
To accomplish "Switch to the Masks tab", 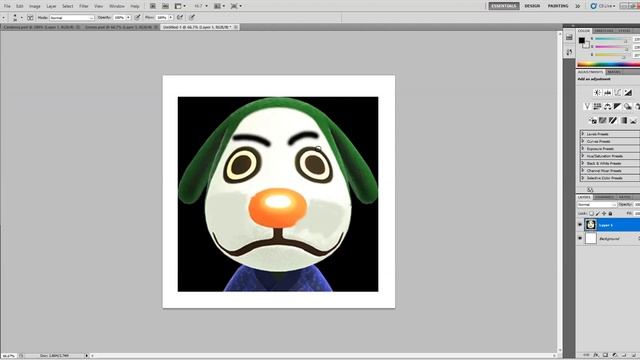I will pyautogui.click(x=614, y=72).
